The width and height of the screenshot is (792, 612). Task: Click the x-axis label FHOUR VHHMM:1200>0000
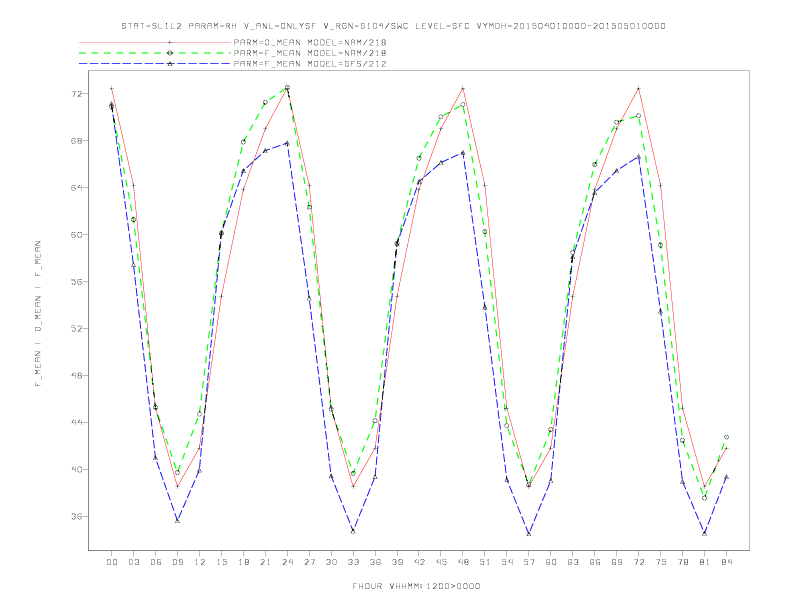[416, 586]
